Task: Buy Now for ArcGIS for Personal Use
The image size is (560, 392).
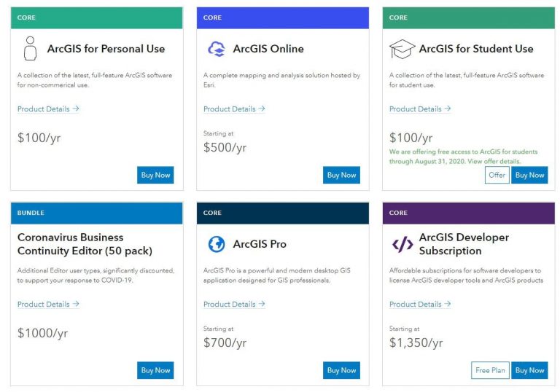Action: point(155,175)
